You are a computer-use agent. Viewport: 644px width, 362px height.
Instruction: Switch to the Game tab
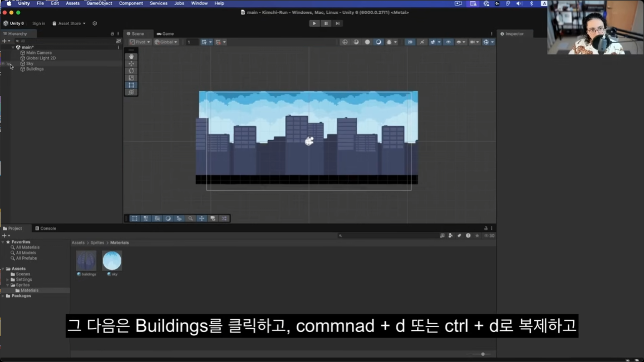[x=165, y=34]
